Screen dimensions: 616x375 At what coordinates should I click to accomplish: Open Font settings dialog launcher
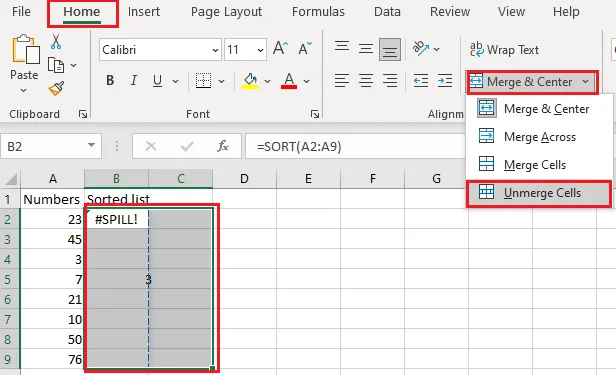coord(314,114)
